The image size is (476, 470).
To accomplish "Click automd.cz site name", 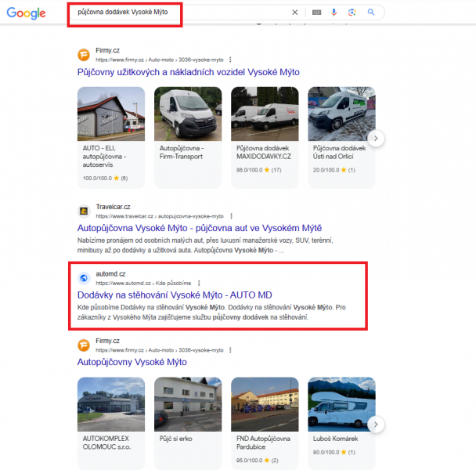I will 110,273.
